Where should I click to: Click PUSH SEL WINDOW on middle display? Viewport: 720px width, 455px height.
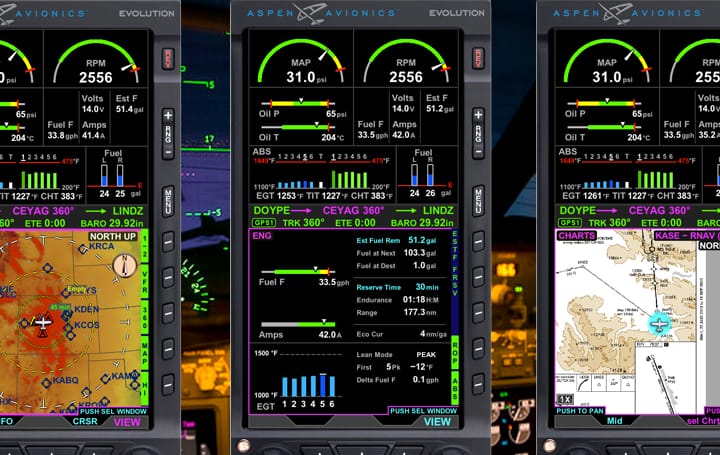(x=423, y=411)
